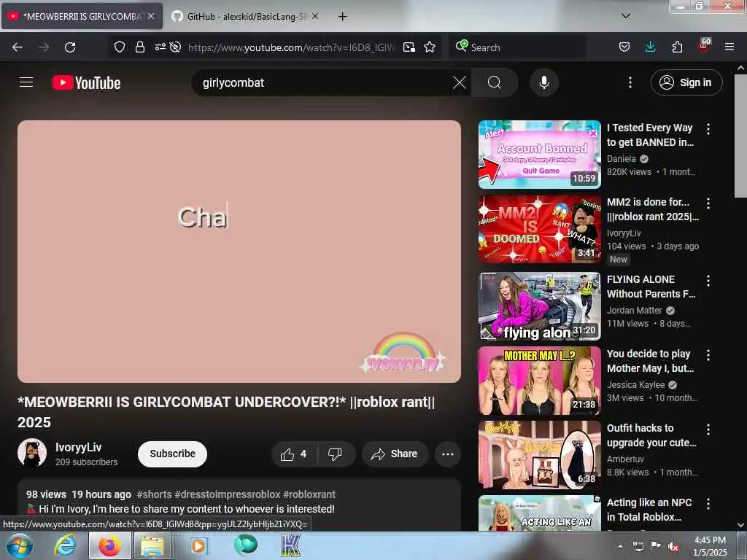
Task: Open the media player taskbar icon
Action: click(x=198, y=546)
